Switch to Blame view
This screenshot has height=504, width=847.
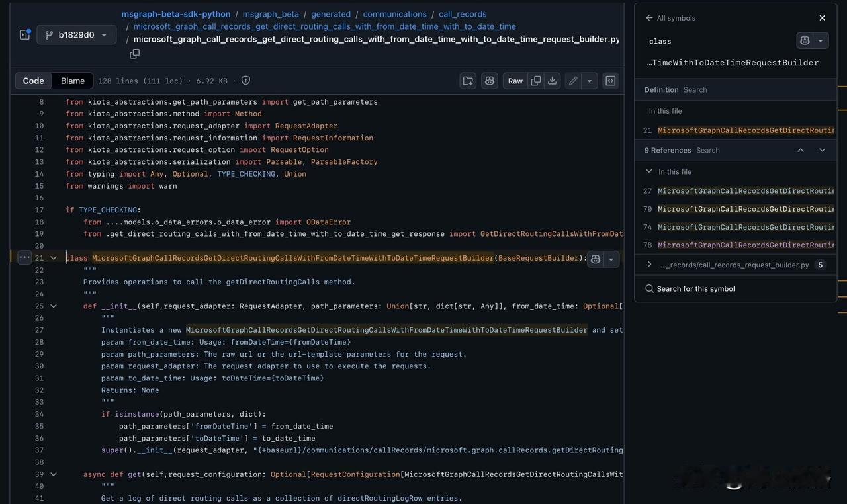coord(73,81)
